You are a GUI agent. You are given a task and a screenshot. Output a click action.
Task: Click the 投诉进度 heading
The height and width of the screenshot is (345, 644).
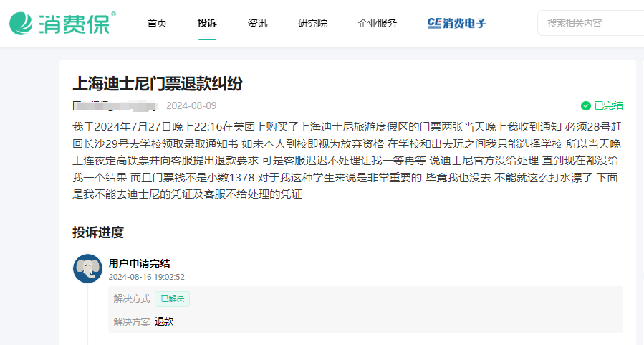(x=98, y=232)
